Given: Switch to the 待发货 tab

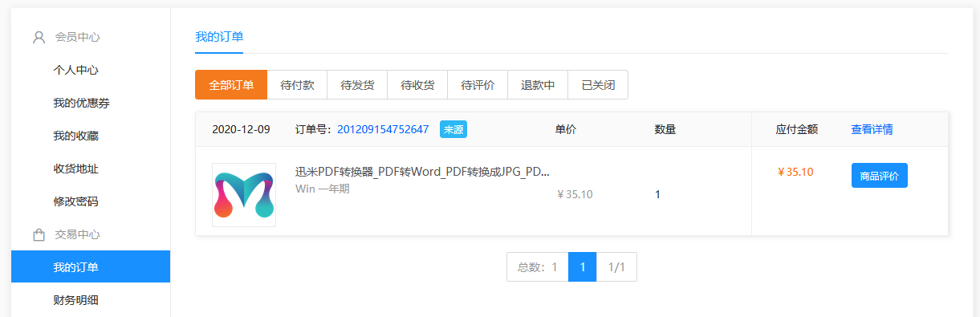Looking at the screenshot, I should point(357,85).
